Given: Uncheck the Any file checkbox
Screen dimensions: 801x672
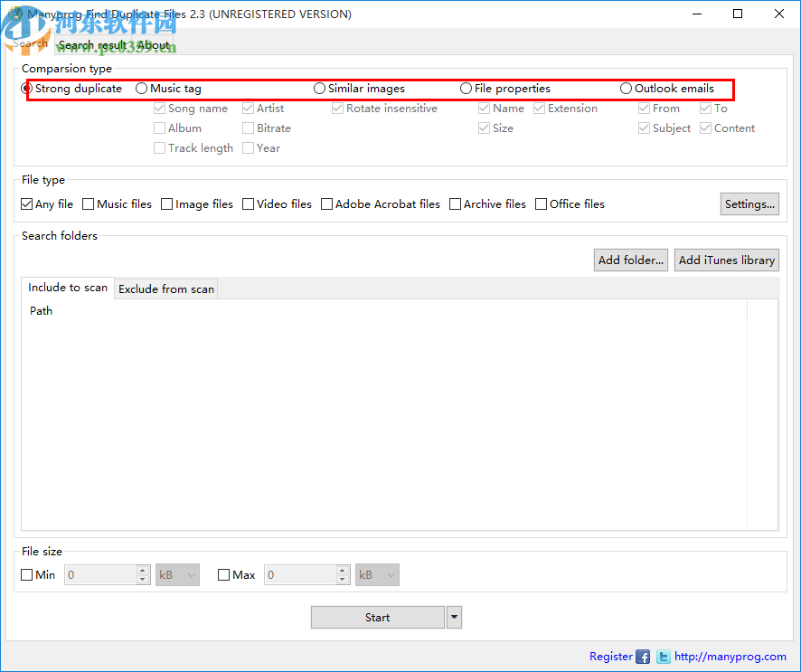Looking at the screenshot, I should [x=27, y=203].
